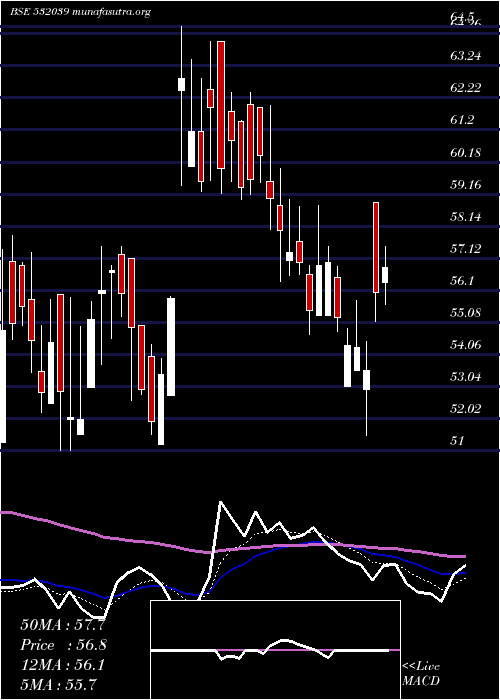This screenshot has width=500, height=700.
Task: Click the 62.22 price axis label
Action: 466,88
